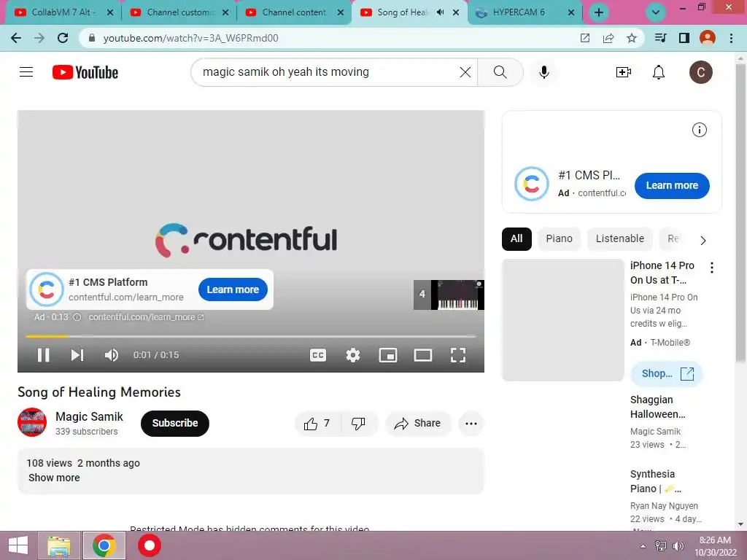Screen dimensions: 747x560
Task: Enable miniplayer mode
Action: point(388,355)
